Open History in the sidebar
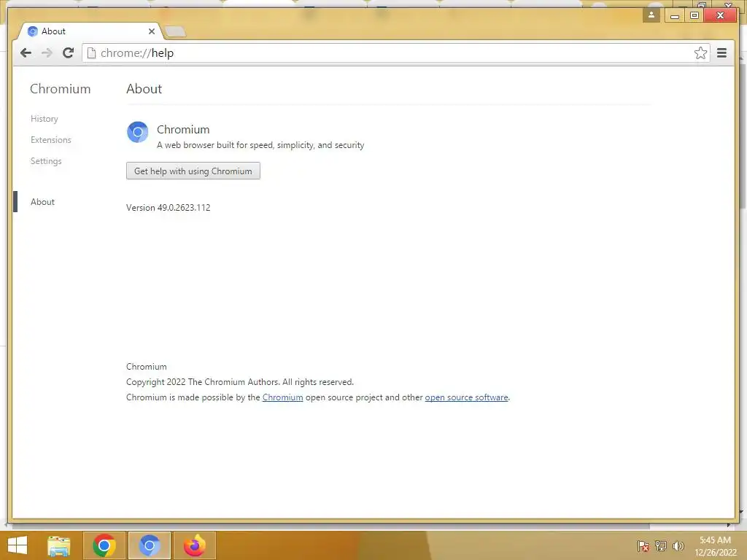This screenshot has height=560, width=747. [44, 119]
